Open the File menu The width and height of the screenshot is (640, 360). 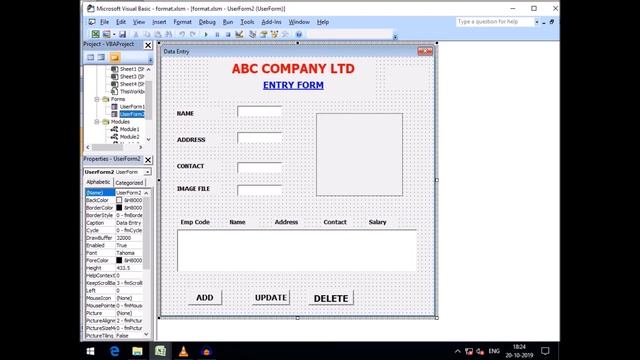tap(104, 22)
